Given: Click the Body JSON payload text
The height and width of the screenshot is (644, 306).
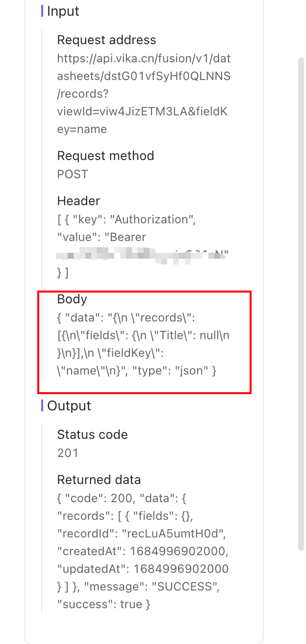Looking at the screenshot, I should 142,344.
